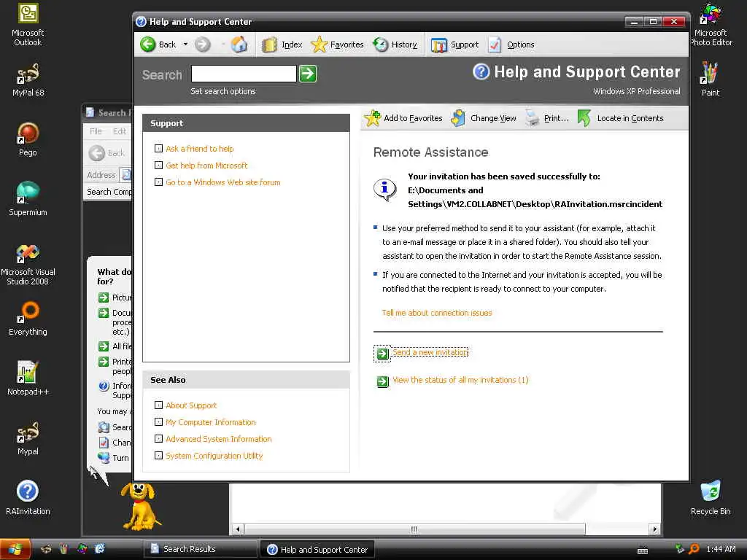Open Paint desktop shortcut
The width and height of the screenshot is (747, 560).
pos(711,79)
